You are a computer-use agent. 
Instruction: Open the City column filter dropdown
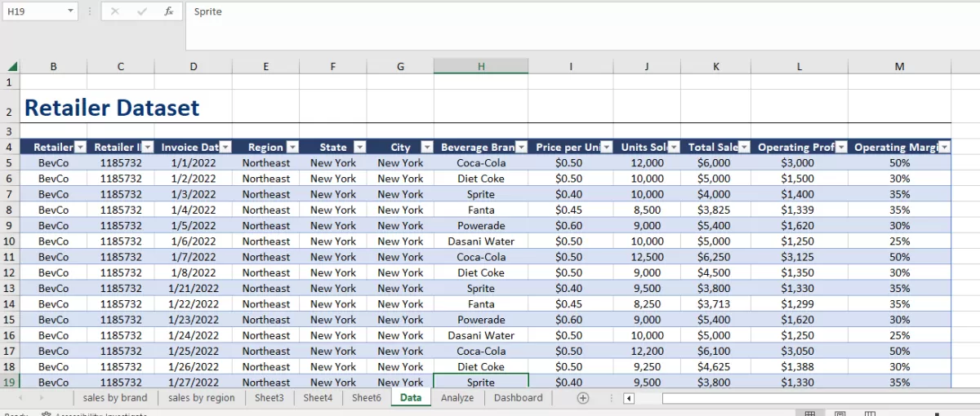click(426, 148)
